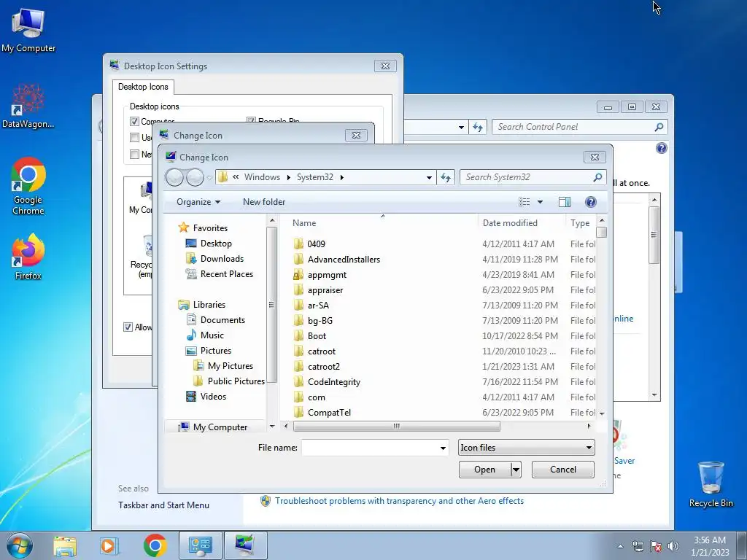Select My Pictures in the navigation pane
This screenshot has width=747, height=560.
pos(230,366)
